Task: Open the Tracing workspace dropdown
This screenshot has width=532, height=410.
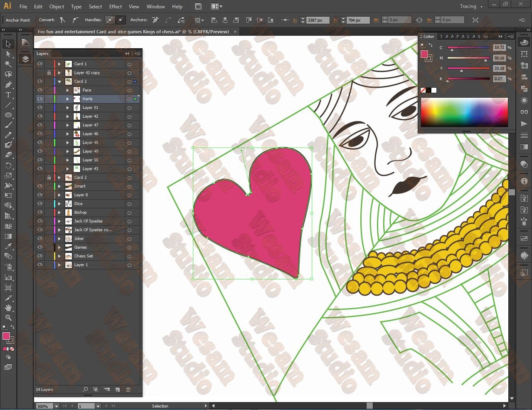Action: click(471, 7)
